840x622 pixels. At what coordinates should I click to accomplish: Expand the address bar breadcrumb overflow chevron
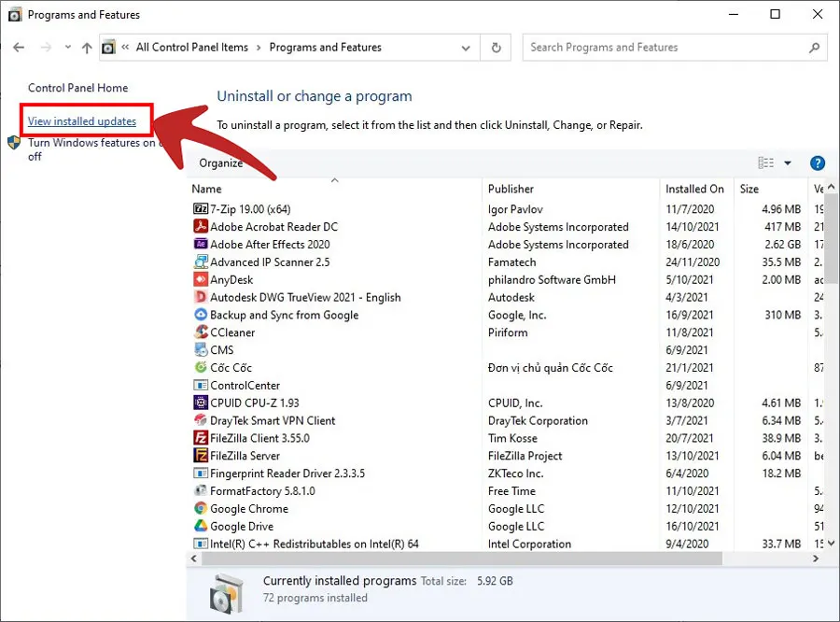[x=125, y=48]
